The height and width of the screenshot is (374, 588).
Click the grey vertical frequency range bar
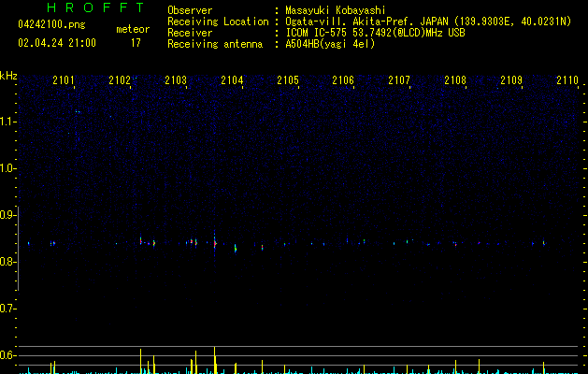[18, 249]
